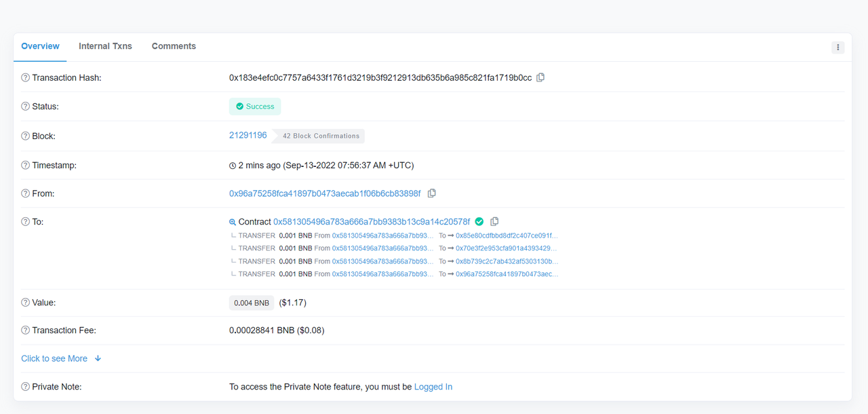Select the transaction hash text
The width and height of the screenshot is (868, 414).
click(x=380, y=77)
